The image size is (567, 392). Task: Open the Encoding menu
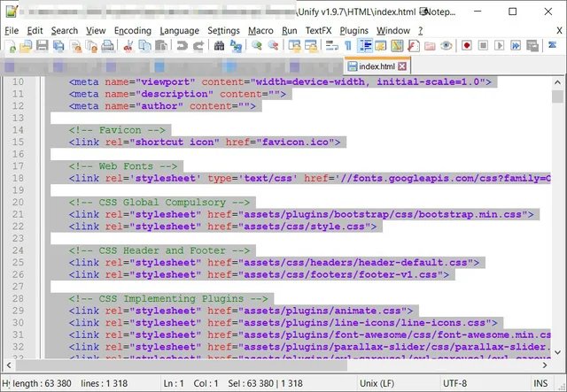(133, 31)
